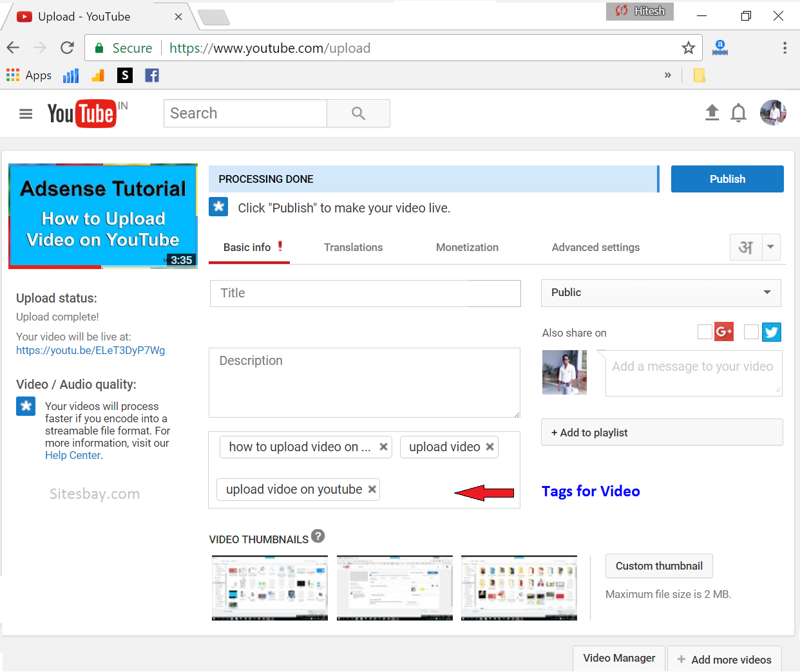Open the Public privacy dropdown
Screen dimensions: 800x672
point(661,293)
